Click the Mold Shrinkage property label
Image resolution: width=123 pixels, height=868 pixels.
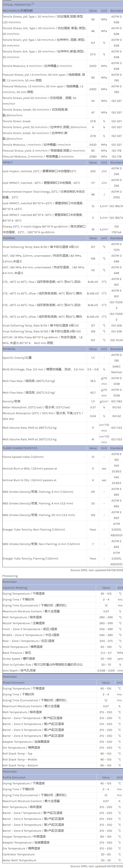43,369
